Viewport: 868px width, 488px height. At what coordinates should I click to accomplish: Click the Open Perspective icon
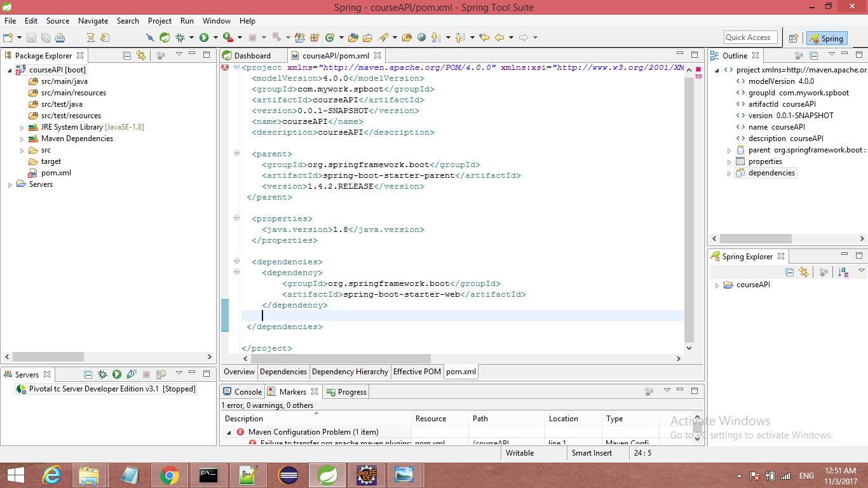(793, 38)
